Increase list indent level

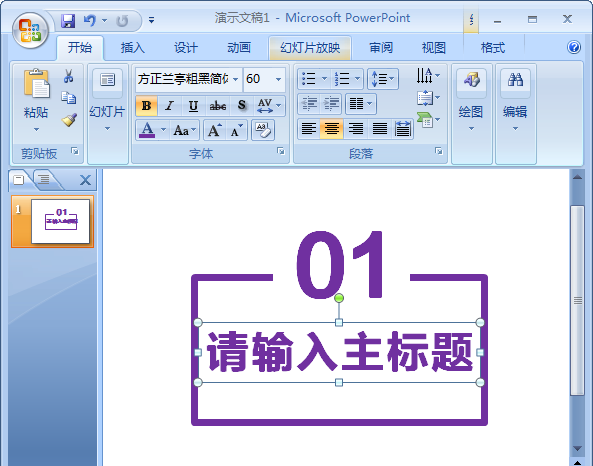pyautogui.click(x=331, y=103)
